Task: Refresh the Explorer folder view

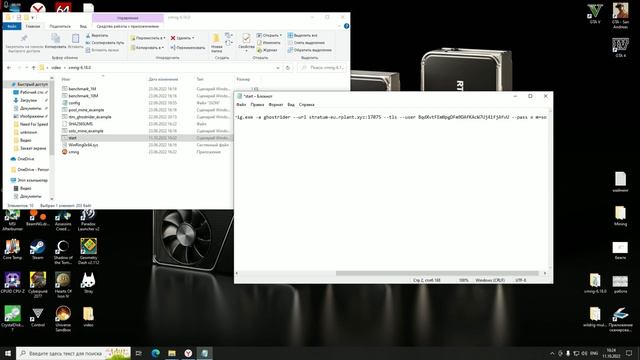Action: (288, 68)
